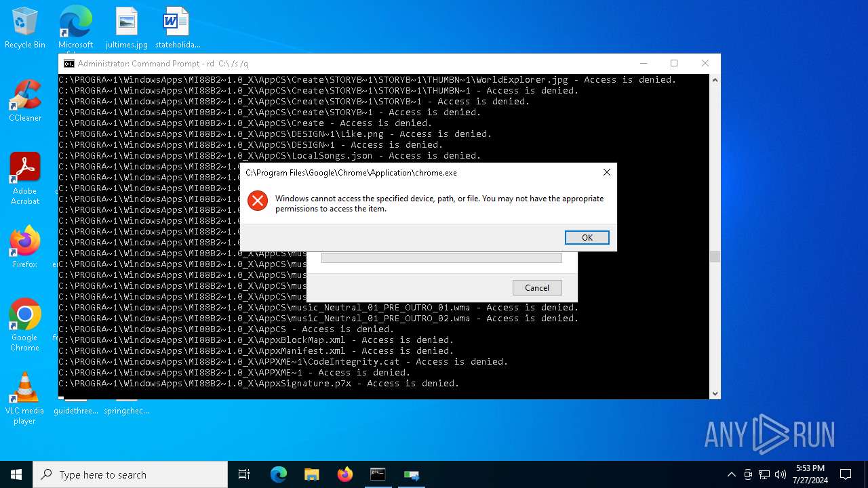Open Adobe Acrobat desktop shortcut
This screenshot has width=868, height=488.
[25, 179]
